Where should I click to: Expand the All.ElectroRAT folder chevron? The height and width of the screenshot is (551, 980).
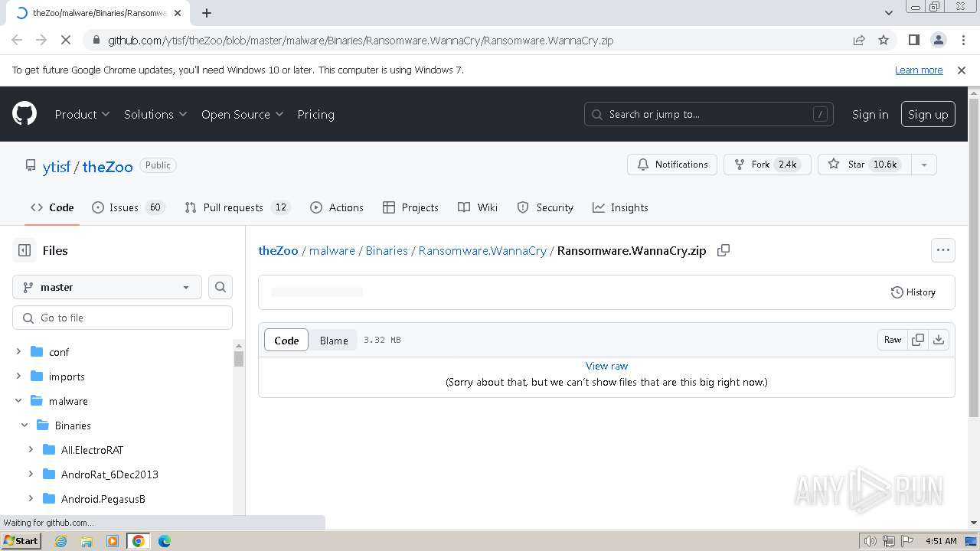coord(31,450)
